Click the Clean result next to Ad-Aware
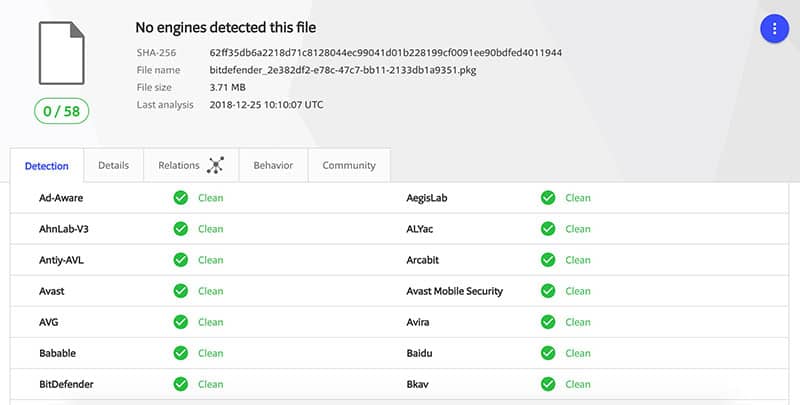The width and height of the screenshot is (800, 405). 211,198
